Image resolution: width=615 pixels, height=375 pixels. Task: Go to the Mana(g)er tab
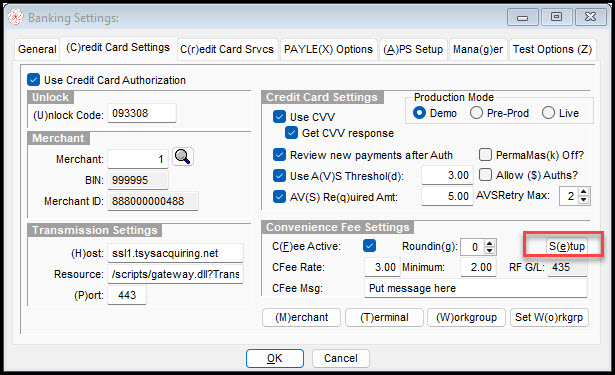pyautogui.click(x=478, y=49)
